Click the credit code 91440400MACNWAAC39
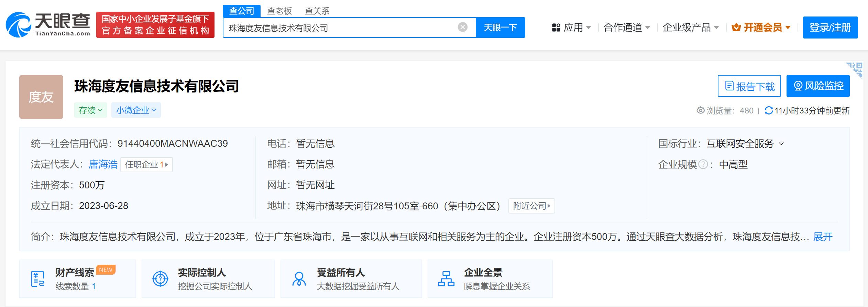The height and width of the screenshot is (307, 868). coord(173,144)
